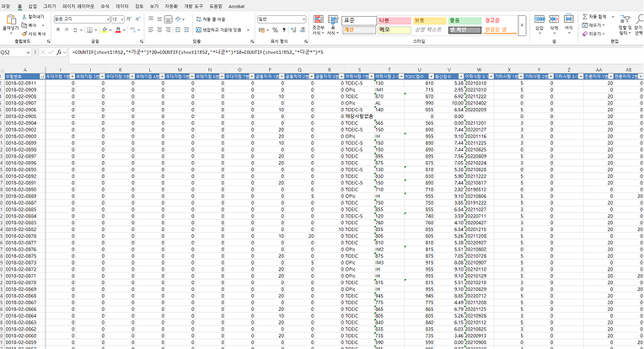Switch to the 삽입 (Insert) ribbon tab
The width and height of the screenshot is (644, 349).
(32, 5)
